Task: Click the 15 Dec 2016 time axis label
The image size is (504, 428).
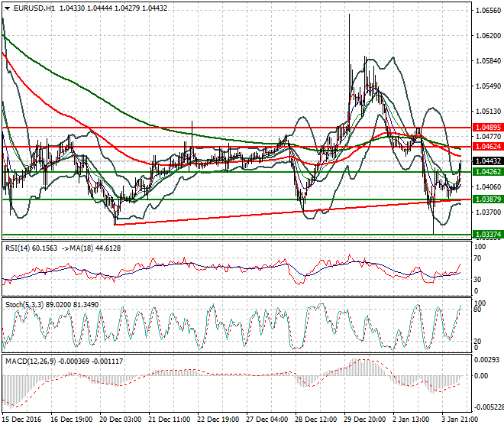Action: click(21, 420)
